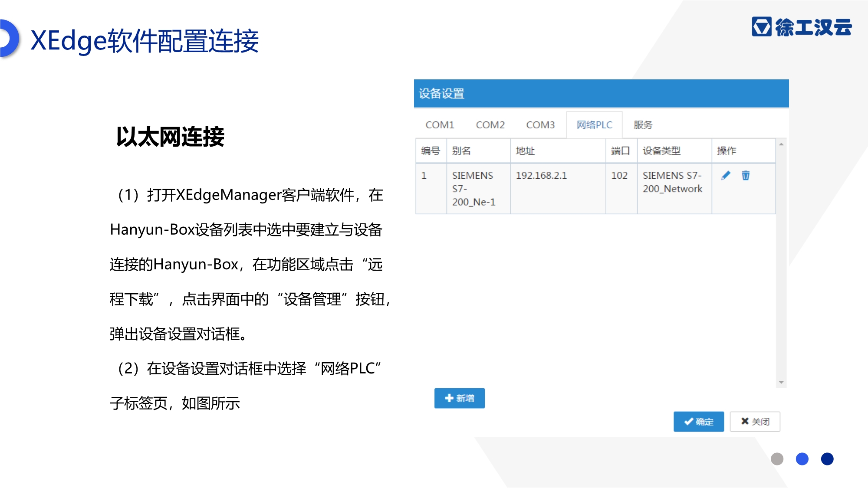Click the gray slide indicator dot
Screen dimensions: 868x488
777,459
